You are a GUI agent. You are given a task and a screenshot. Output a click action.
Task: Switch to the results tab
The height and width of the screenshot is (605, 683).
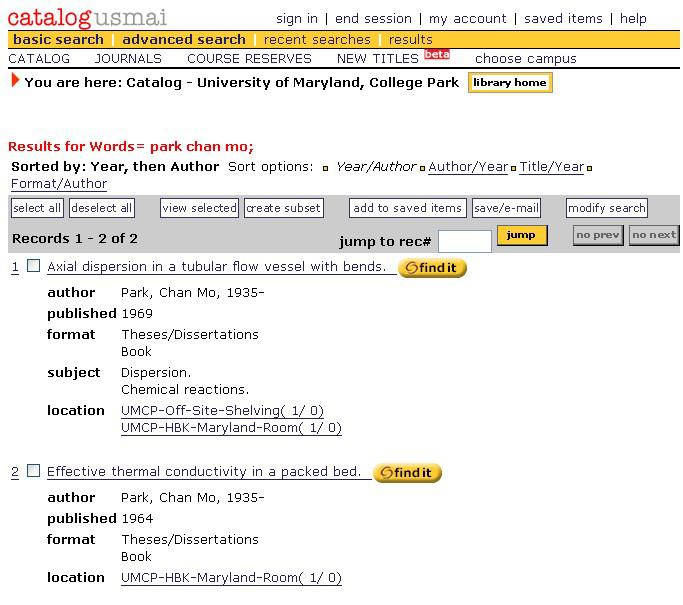point(411,40)
